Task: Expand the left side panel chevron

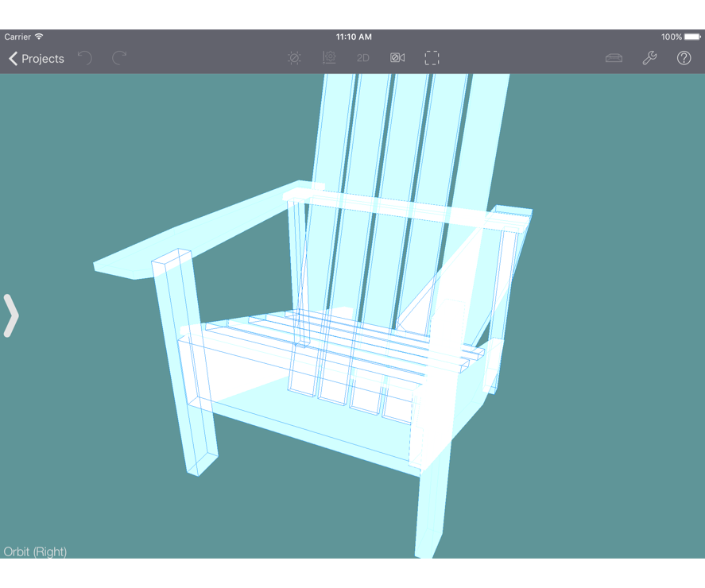Action: [10, 315]
